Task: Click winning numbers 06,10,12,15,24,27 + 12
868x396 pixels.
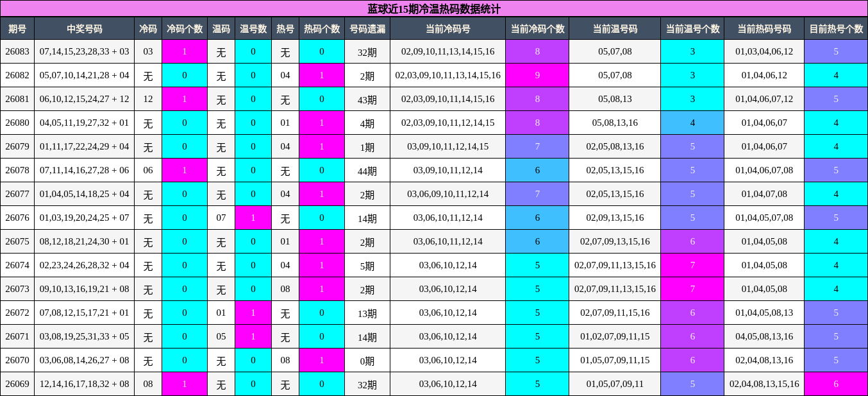Action: (x=84, y=99)
